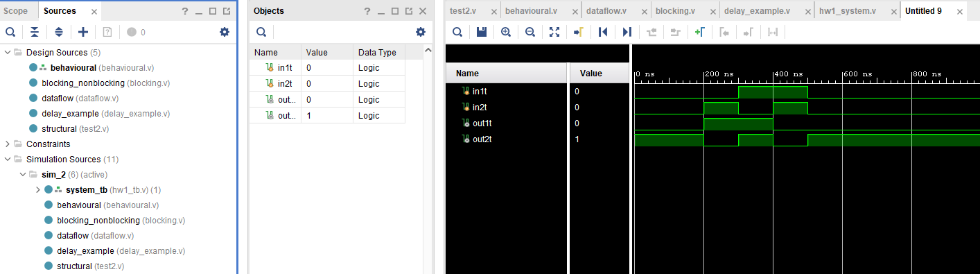The image size is (980, 274).
Task: Add sources with plus icon
Action: click(x=83, y=32)
